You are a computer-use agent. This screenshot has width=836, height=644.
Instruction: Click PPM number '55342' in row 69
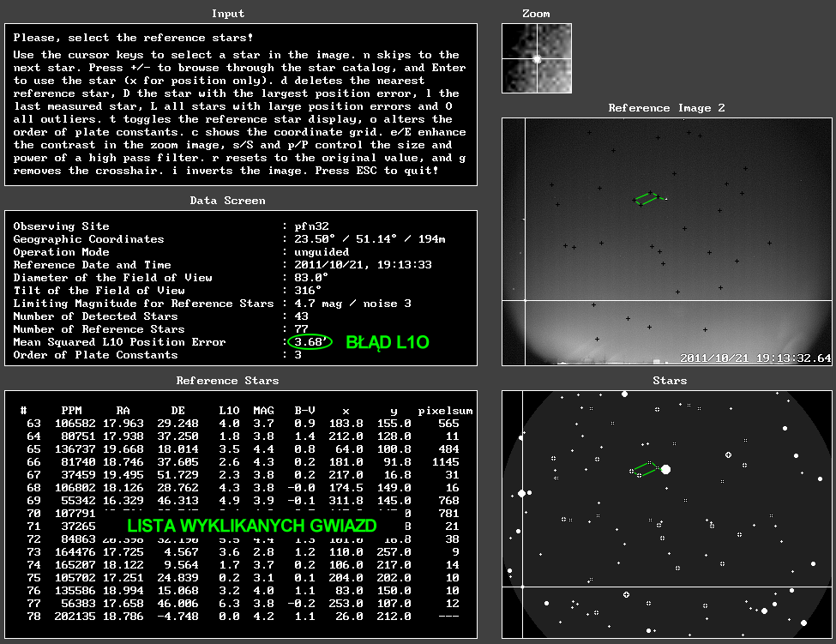click(x=78, y=500)
